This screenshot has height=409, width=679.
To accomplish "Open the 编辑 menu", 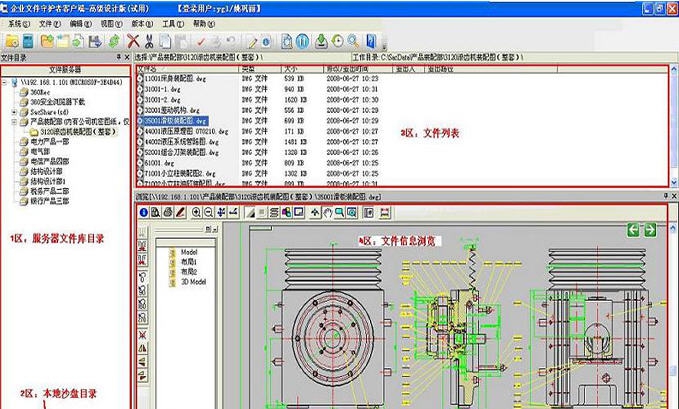I will click(81, 24).
